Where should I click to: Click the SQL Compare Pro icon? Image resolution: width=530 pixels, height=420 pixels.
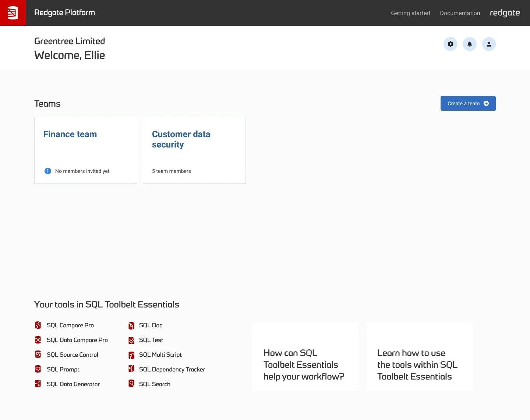pos(38,325)
